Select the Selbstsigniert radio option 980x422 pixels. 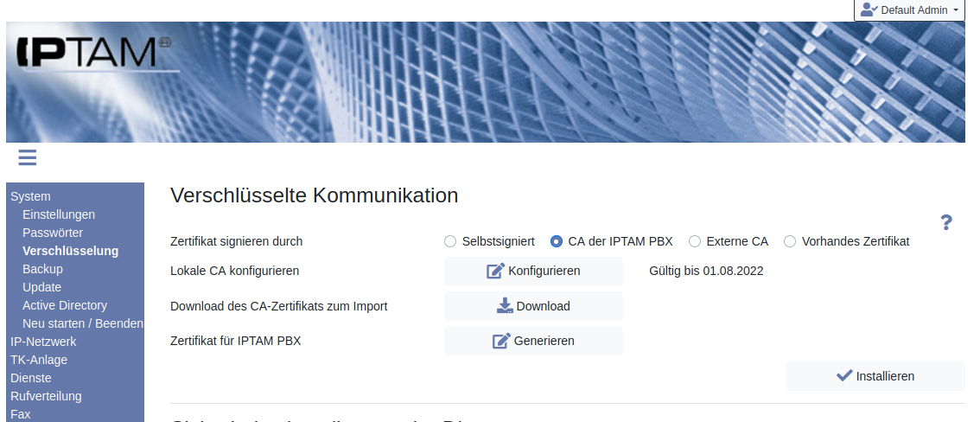coord(450,241)
